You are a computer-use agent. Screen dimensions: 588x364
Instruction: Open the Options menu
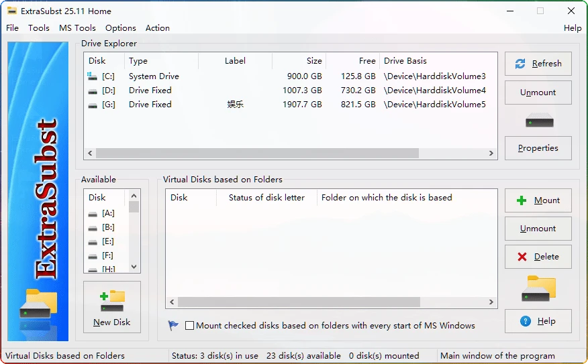coord(121,28)
